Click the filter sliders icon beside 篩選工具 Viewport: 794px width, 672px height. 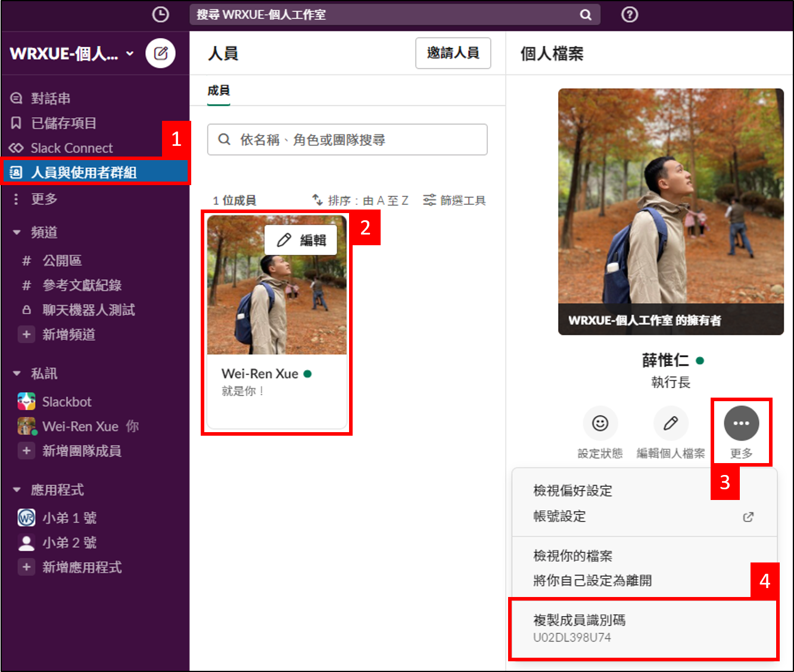[x=429, y=200]
